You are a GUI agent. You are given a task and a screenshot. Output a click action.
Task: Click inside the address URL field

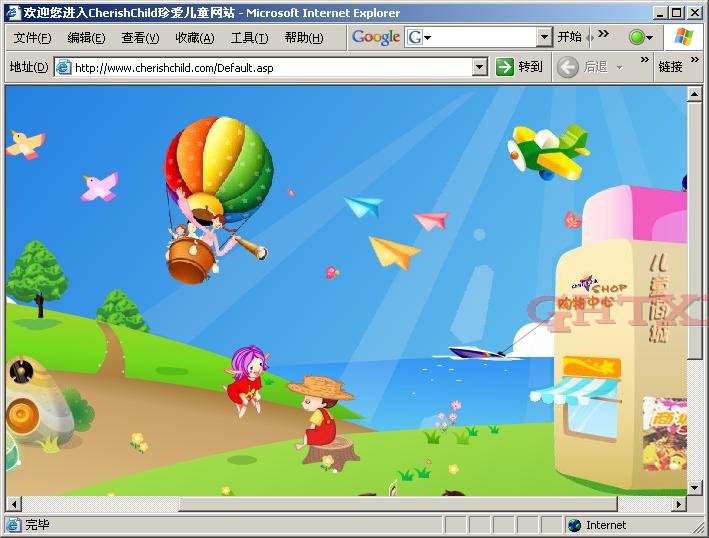[270, 68]
